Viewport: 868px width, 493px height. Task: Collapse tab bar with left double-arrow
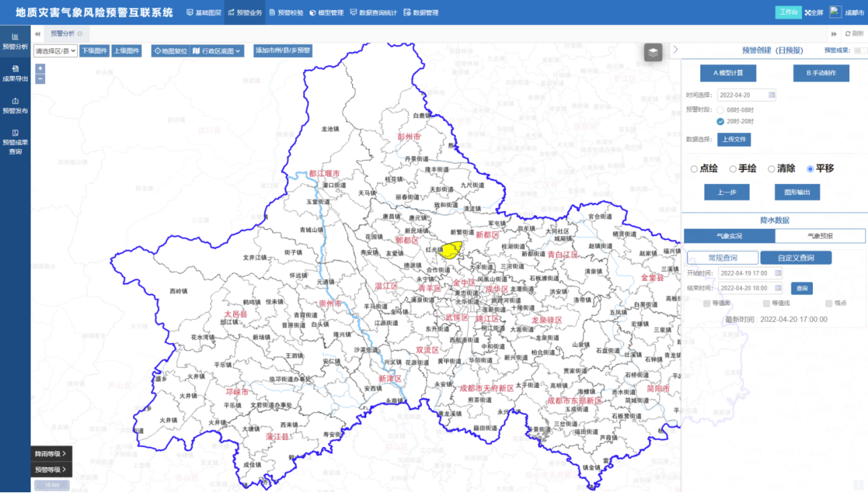click(37, 33)
